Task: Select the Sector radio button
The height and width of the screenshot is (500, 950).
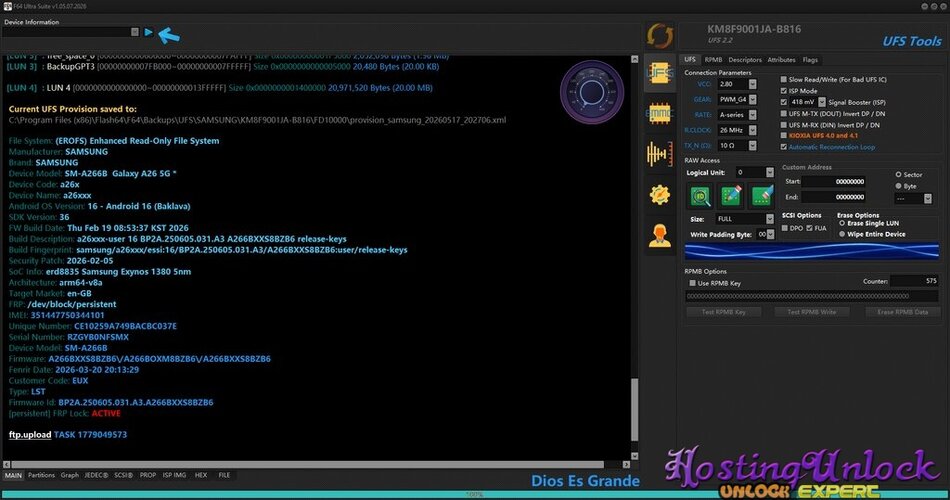Action: click(898, 175)
